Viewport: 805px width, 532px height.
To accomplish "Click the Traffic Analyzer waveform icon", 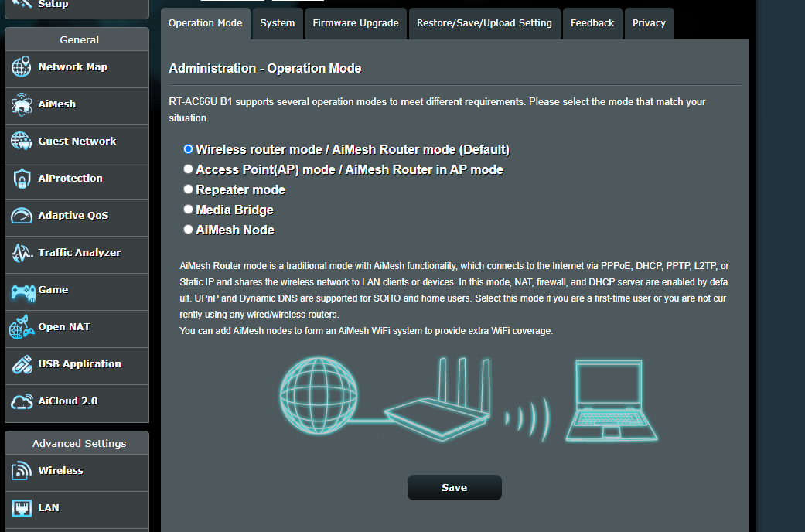I will point(22,253).
